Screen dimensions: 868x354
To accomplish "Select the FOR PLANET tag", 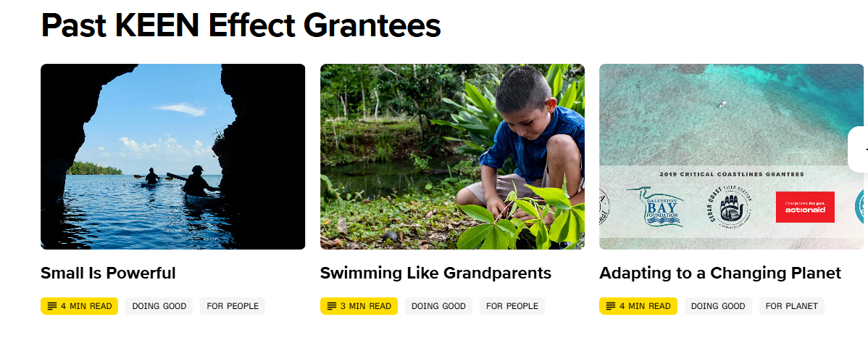I will (792, 306).
